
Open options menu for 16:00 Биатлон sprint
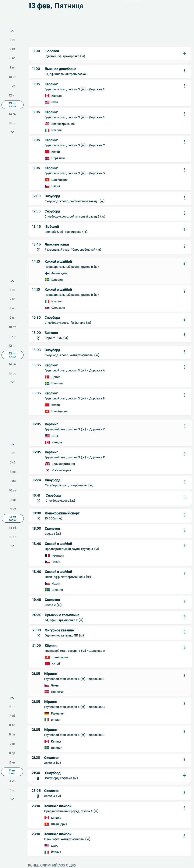[x=185, y=335]
